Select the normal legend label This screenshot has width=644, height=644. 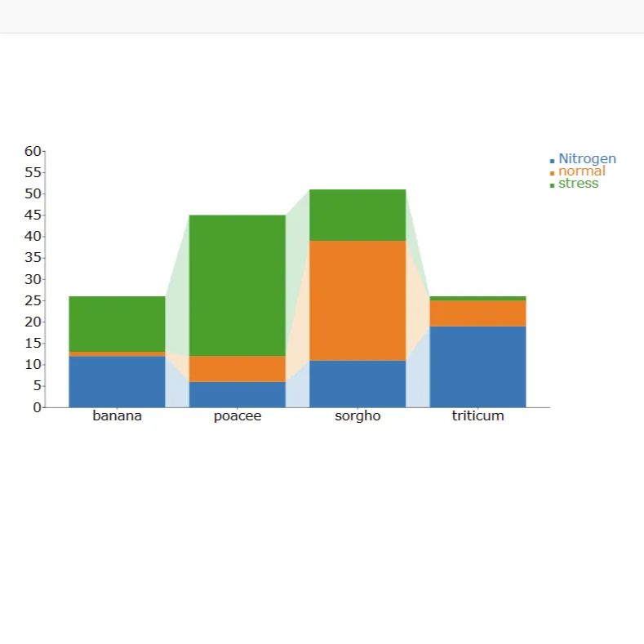click(x=581, y=171)
